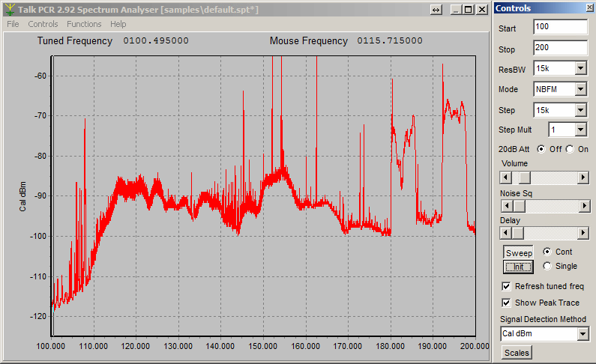
Task: Click the -120 label on dBm axis
Action: [38, 316]
